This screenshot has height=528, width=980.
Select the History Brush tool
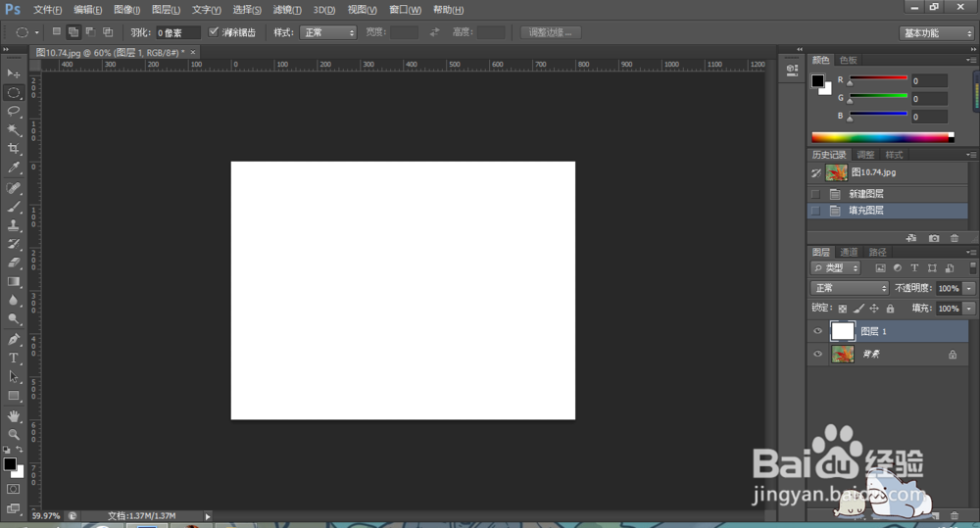coord(13,244)
